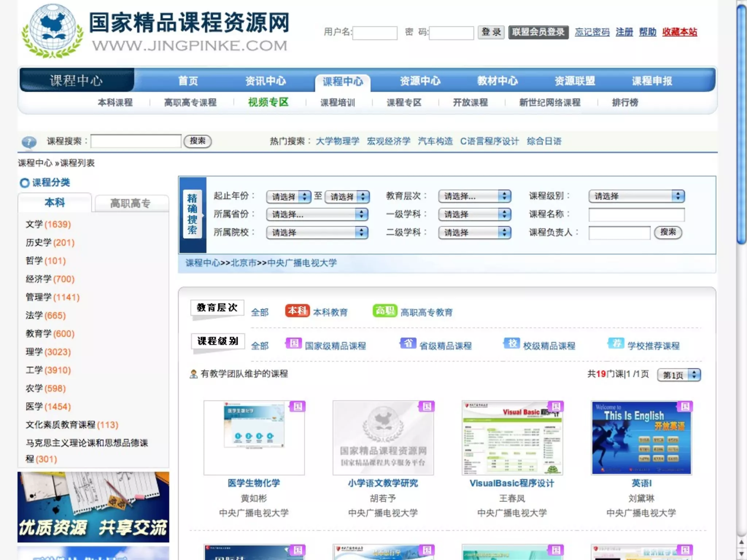Select the 视频专区 submenu item
Screen dimensions: 747x560
pos(268,102)
